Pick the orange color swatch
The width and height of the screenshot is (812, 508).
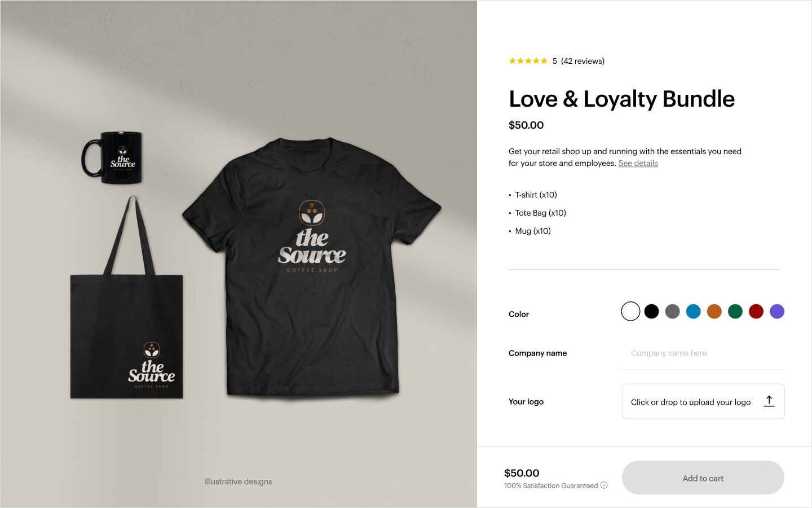[x=714, y=311]
